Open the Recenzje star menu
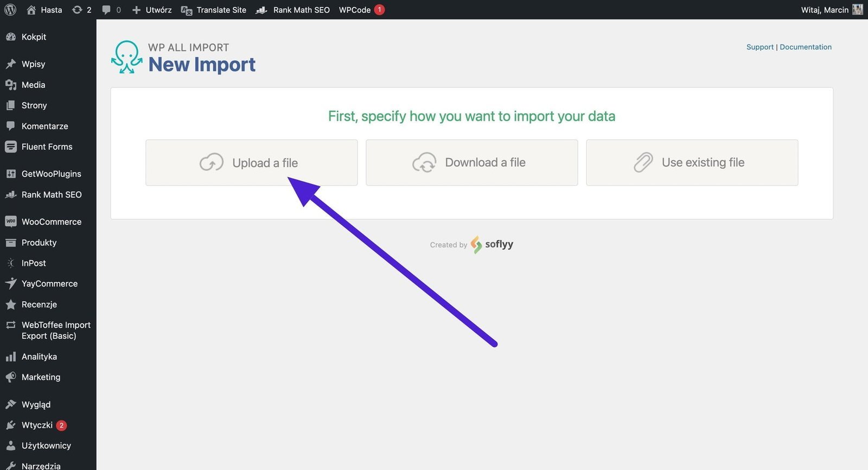This screenshot has height=470, width=868. 39,304
